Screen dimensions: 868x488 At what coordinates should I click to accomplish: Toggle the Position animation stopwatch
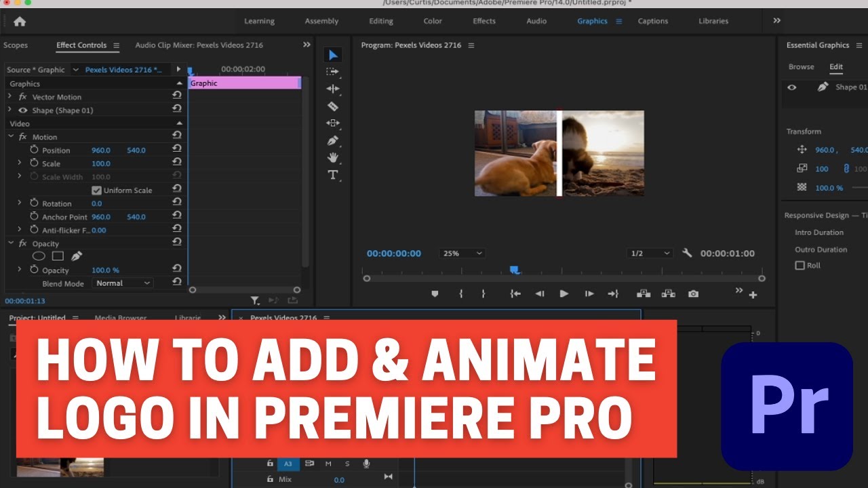[35, 150]
